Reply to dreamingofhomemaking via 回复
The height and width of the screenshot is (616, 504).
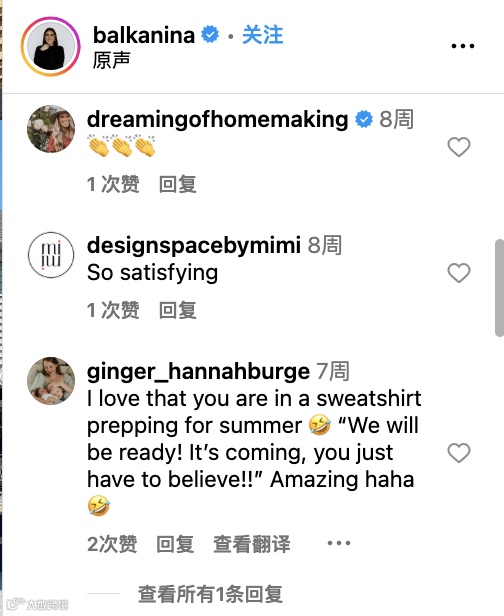click(x=178, y=184)
